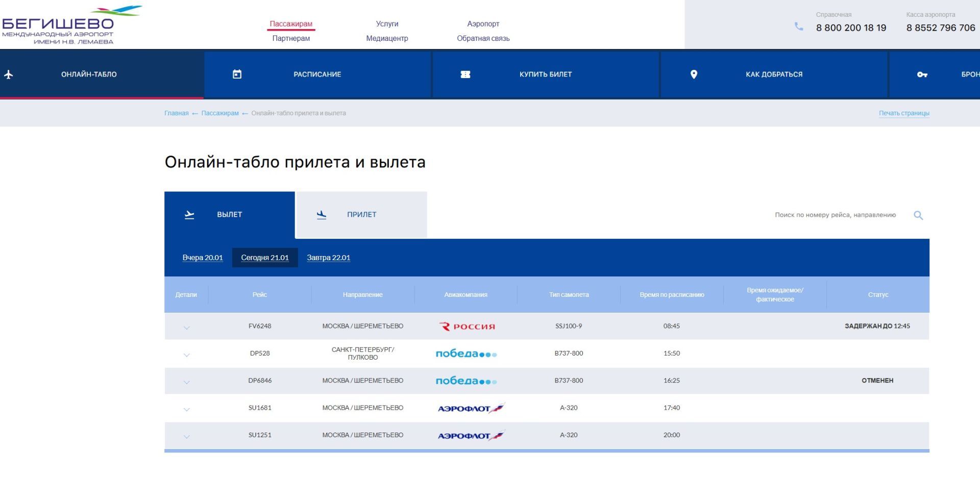Show tomorrow's flights Завтра 22.01
The image size is (980, 503).
tap(328, 258)
